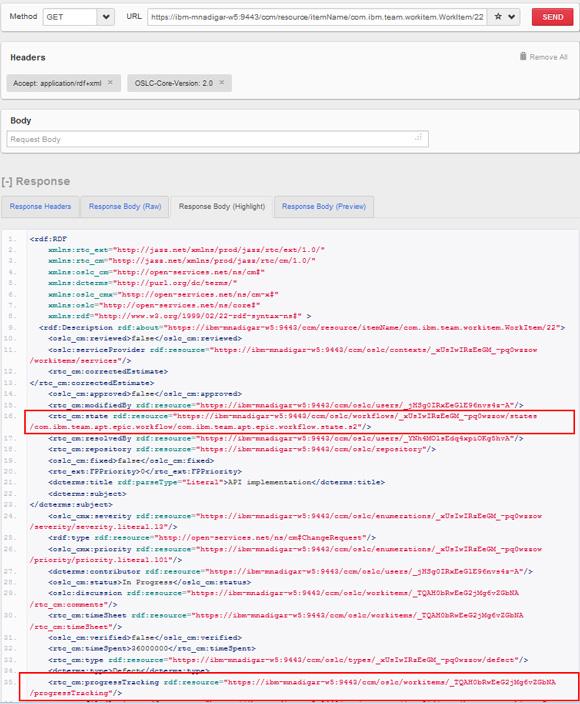Click the rtc_cm:repository resource line
Screen dimensions: 580x704
242,449
